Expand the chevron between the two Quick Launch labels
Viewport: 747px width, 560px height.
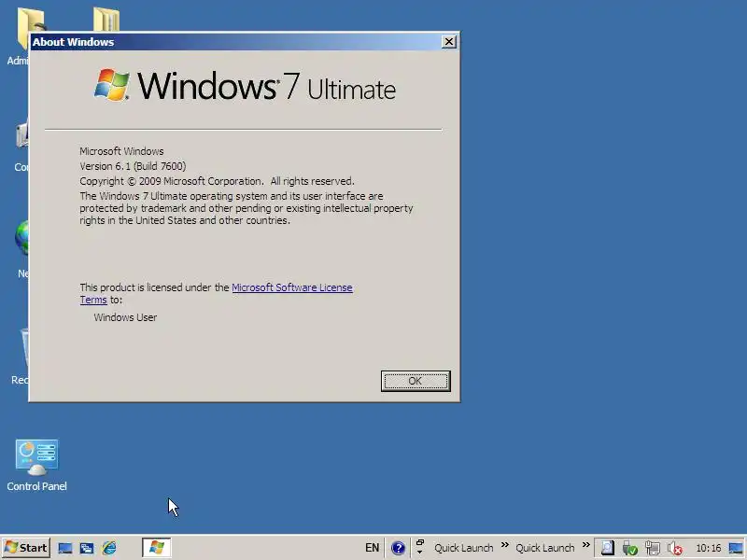pyautogui.click(x=505, y=545)
